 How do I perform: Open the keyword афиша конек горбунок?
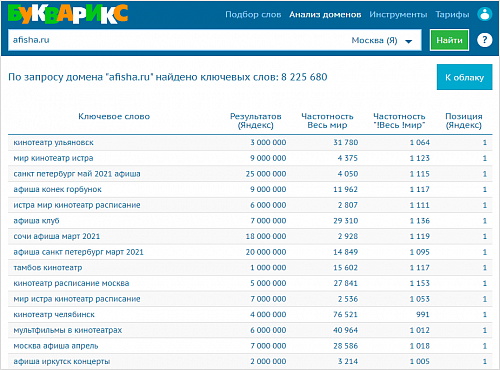pyautogui.click(x=57, y=189)
